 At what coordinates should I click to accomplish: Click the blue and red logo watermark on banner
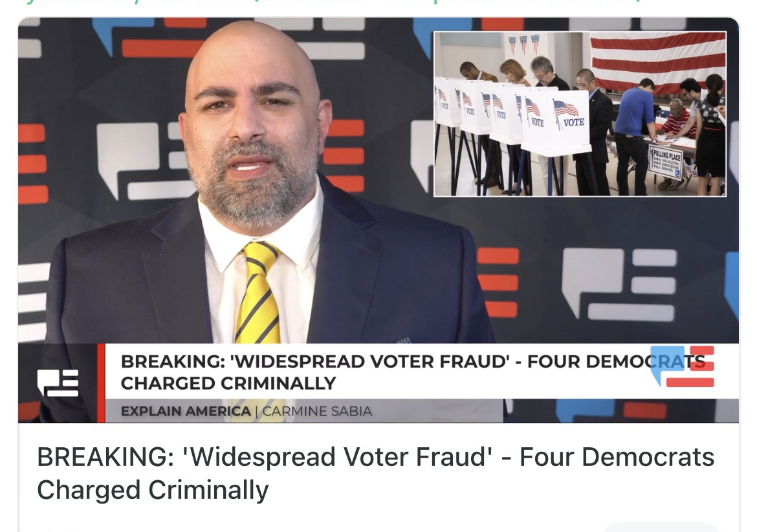tap(682, 366)
